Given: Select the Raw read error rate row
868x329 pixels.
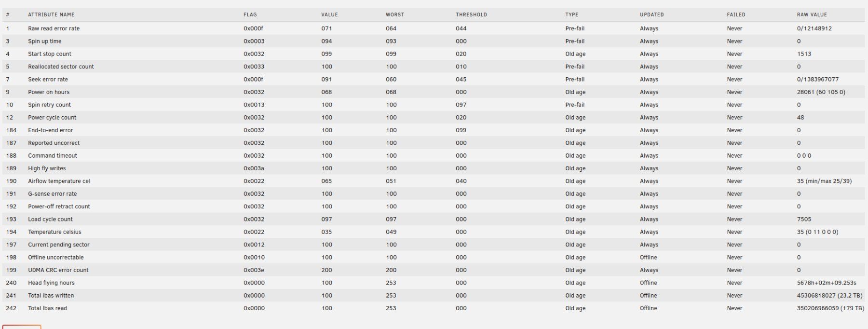Looking at the screenshot, I should 433,28.
